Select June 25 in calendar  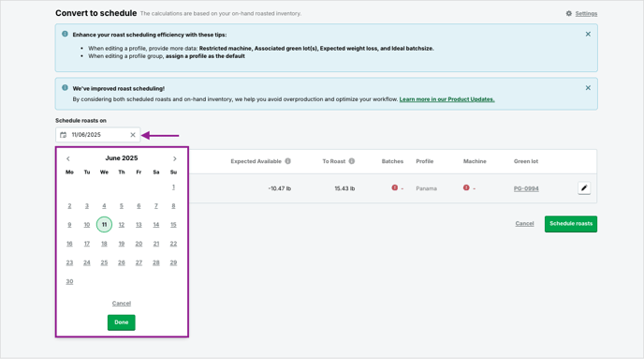[104, 262]
